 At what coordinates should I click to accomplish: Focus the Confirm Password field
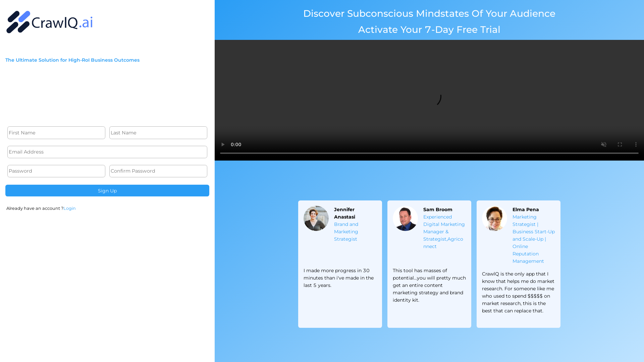coord(158,171)
